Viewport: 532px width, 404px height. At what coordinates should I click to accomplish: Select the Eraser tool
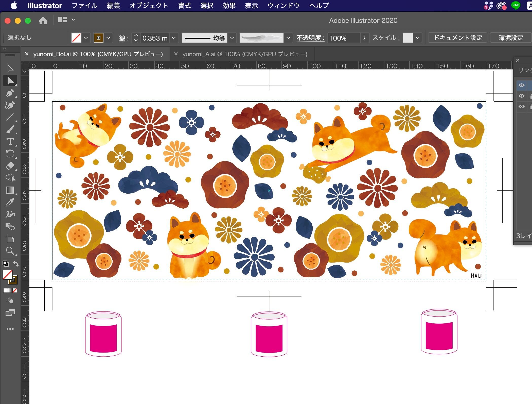click(10, 166)
